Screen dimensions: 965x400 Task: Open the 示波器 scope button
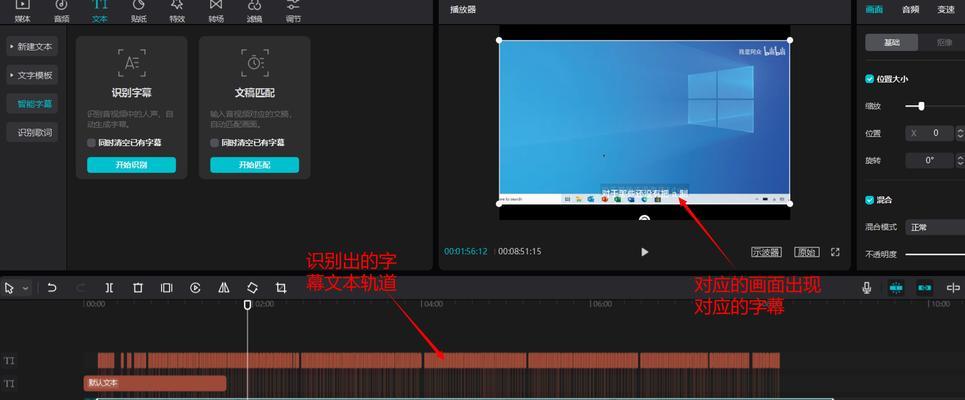coord(766,252)
